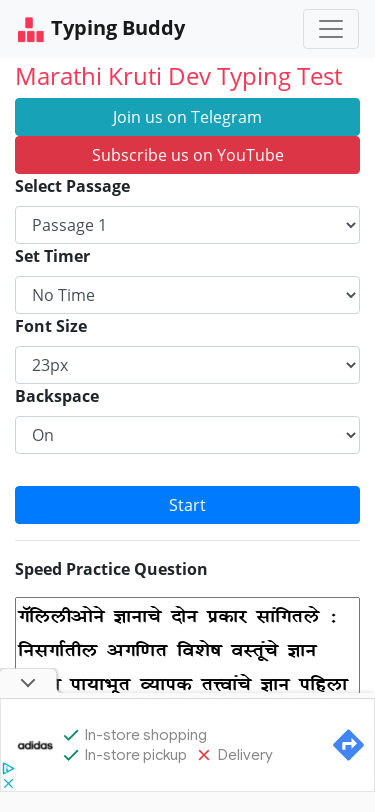Screen dimensions: 375x812
Task: Click the Marathi Kruti Dev Typing Test heading
Action: coord(179,77)
